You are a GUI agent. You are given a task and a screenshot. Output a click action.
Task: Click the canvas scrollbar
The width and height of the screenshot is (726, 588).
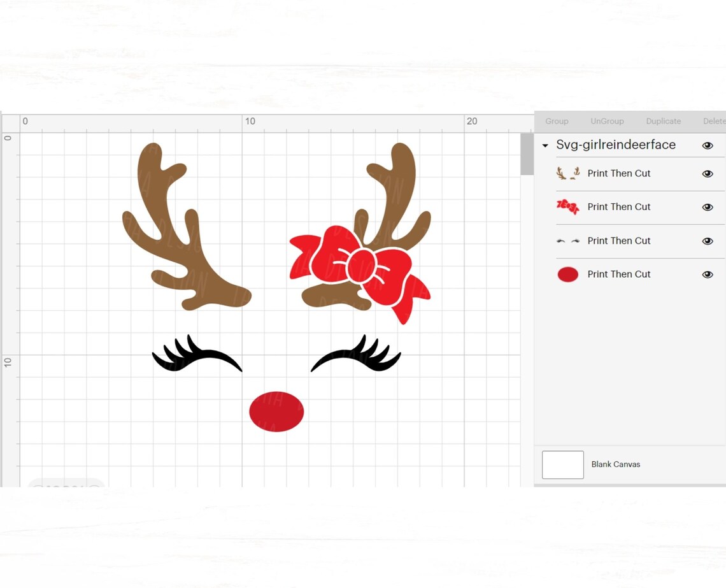pyautogui.click(x=527, y=154)
